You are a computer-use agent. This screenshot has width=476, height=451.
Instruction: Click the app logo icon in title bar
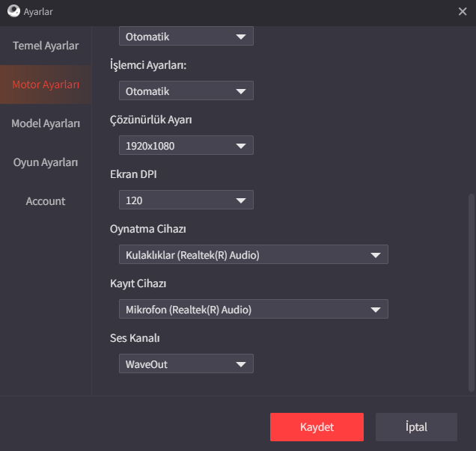pos(13,11)
